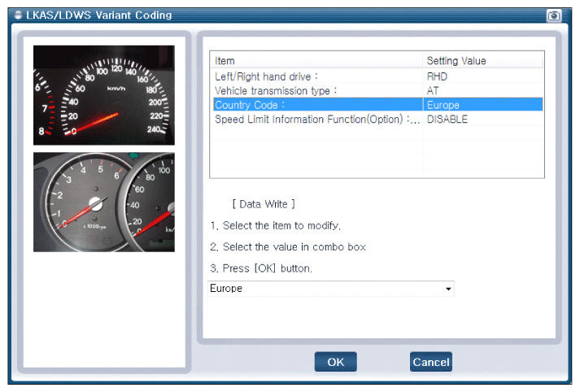Select the tachometer gauge image
Screen dimensions: 580x392
(103, 201)
